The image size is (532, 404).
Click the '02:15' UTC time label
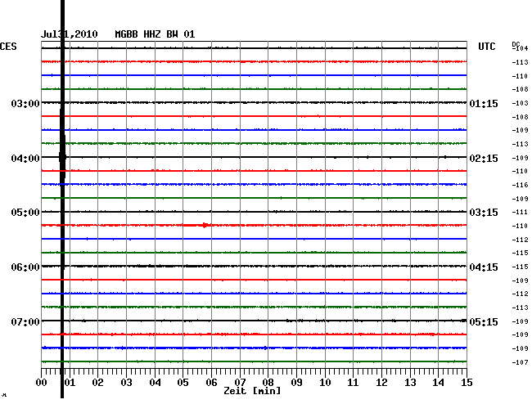click(484, 159)
